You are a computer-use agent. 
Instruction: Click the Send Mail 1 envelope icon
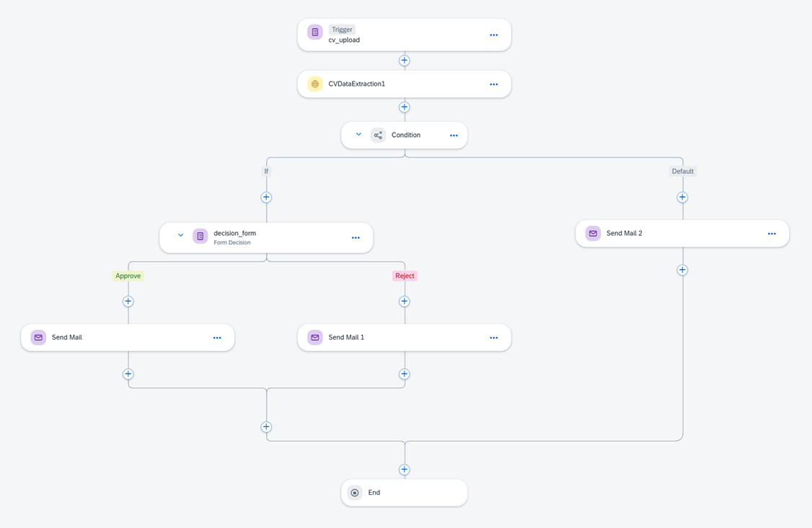(315, 338)
